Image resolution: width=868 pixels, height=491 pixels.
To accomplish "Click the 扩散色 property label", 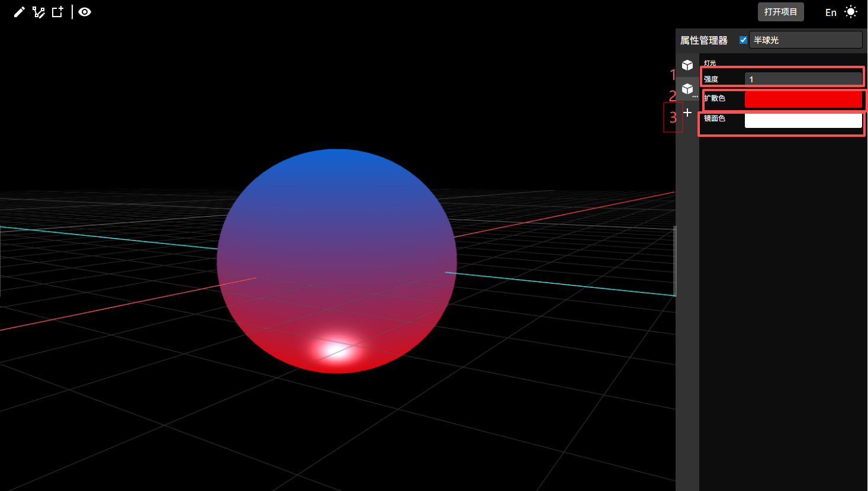I will (x=715, y=98).
